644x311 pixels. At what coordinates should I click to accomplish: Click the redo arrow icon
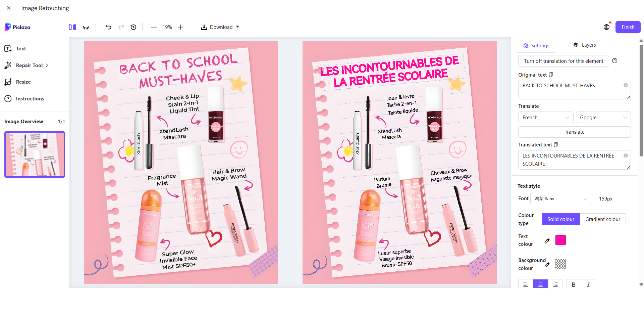coord(121,27)
